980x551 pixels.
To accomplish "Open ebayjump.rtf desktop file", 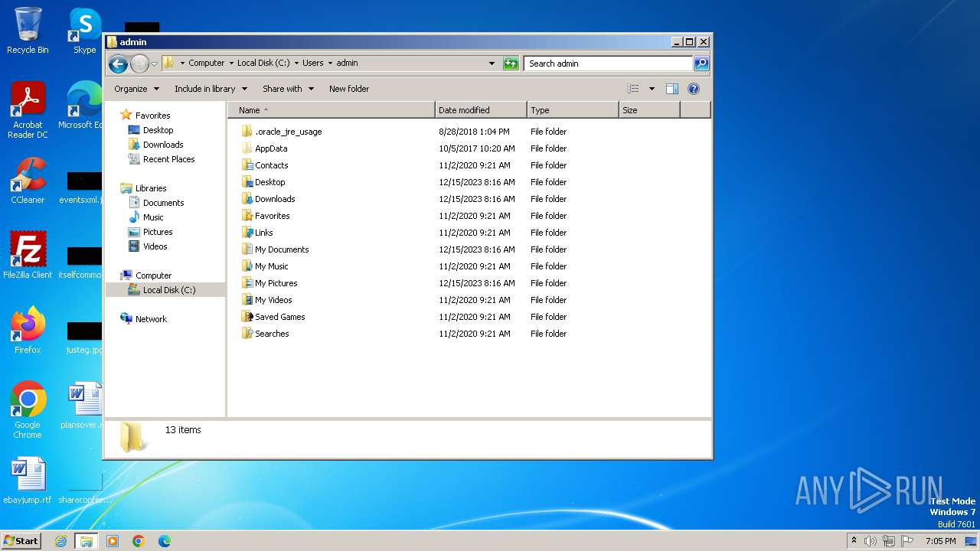I will tap(28, 481).
